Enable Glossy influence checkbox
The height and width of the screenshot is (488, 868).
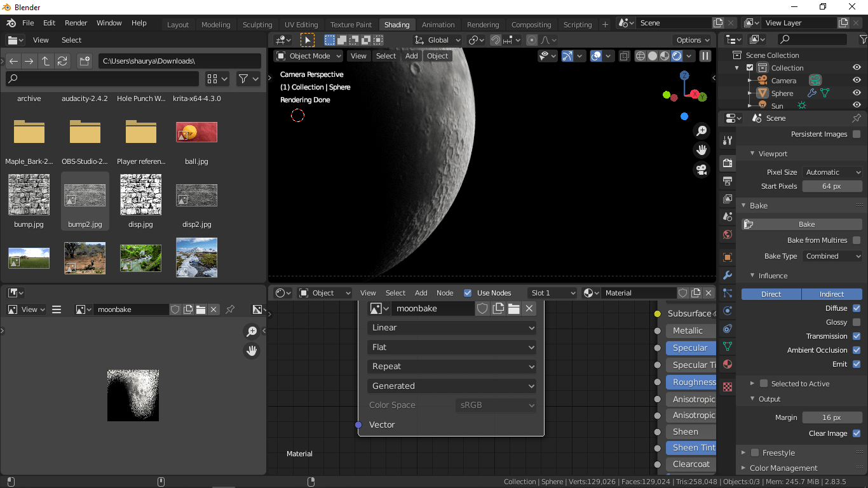(857, 322)
